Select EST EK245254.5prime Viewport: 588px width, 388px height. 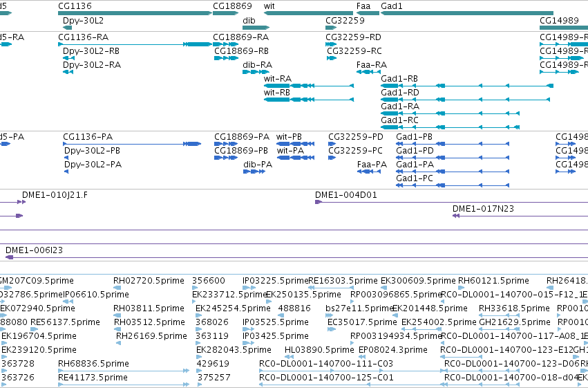[233, 308]
